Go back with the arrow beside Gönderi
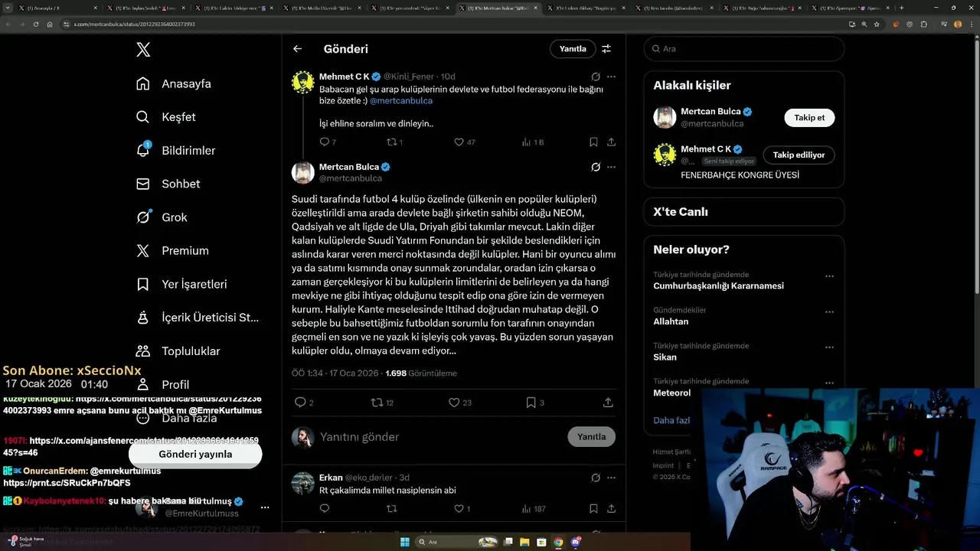Viewport: 980px width, 551px height. [x=298, y=49]
